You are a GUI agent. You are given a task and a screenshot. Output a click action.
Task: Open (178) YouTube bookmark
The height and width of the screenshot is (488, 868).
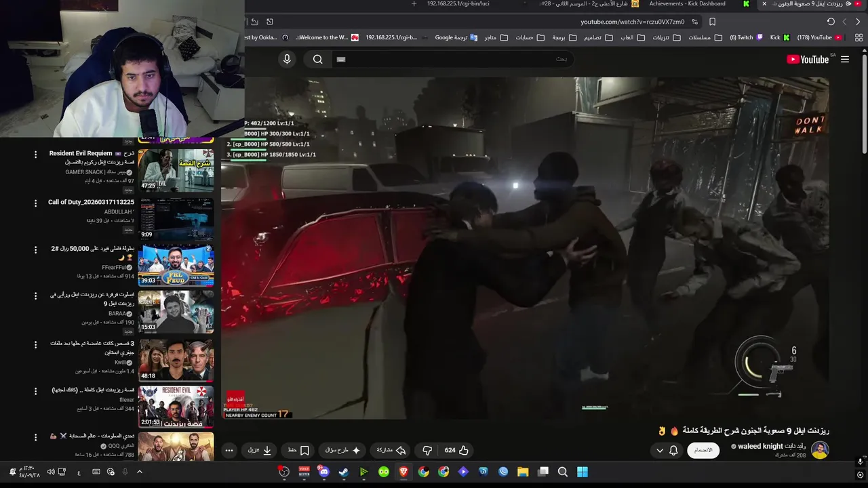pos(819,37)
